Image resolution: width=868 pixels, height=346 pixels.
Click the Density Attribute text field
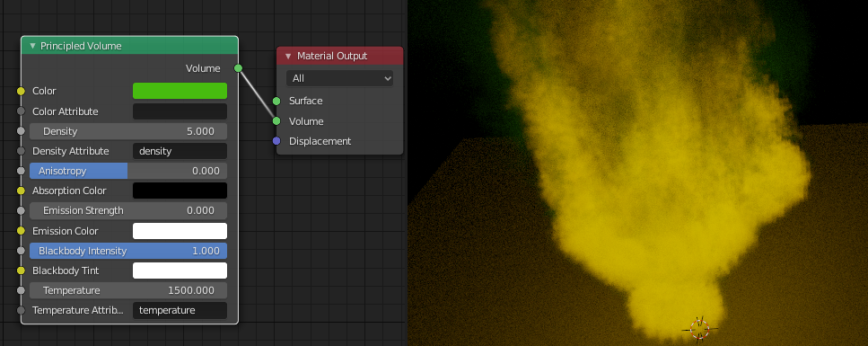click(x=180, y=151)
